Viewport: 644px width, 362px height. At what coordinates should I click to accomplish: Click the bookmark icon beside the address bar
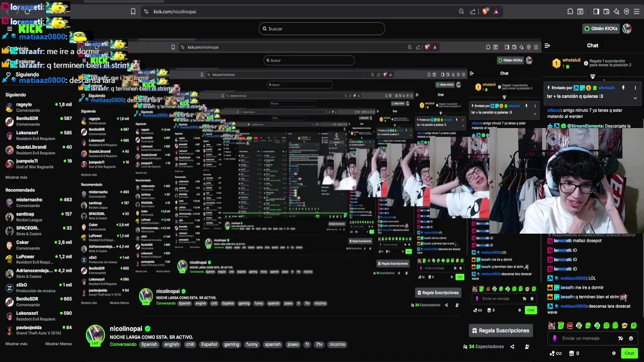tap(133, 12)
